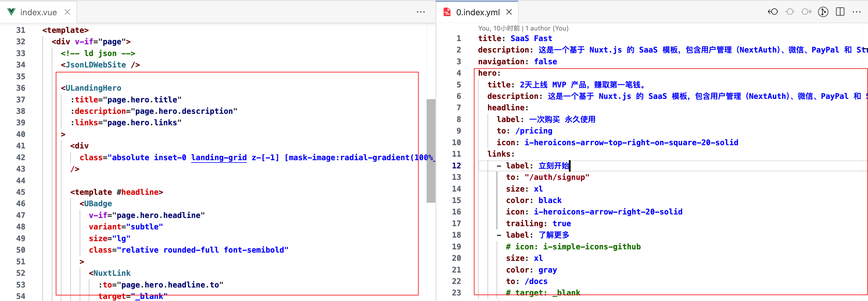
Task: Close the 0.index.yml tab
Action: pos(509,12)
